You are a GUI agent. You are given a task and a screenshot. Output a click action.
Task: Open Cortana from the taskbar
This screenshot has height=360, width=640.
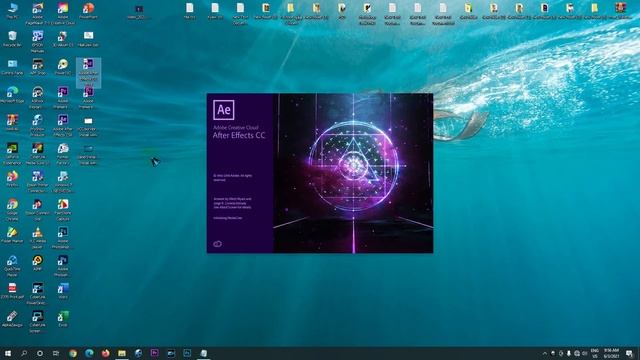(40, 353)
